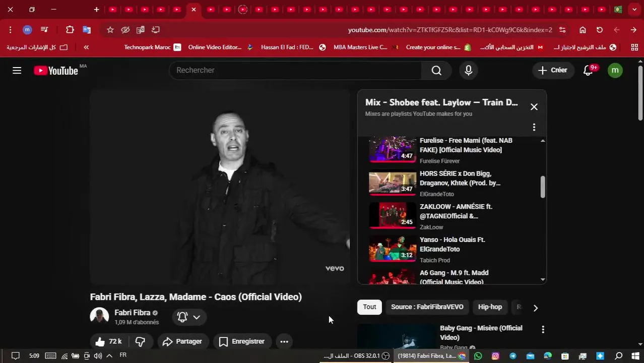Open the account avatar menu

pos(615,70)
